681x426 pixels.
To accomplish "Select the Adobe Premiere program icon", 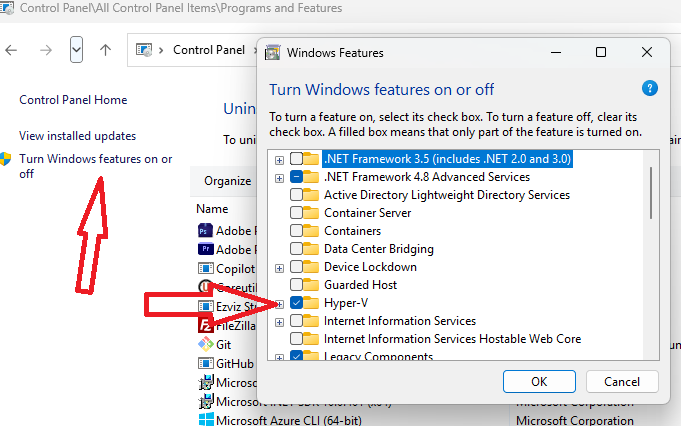I will tap(205, 249).
